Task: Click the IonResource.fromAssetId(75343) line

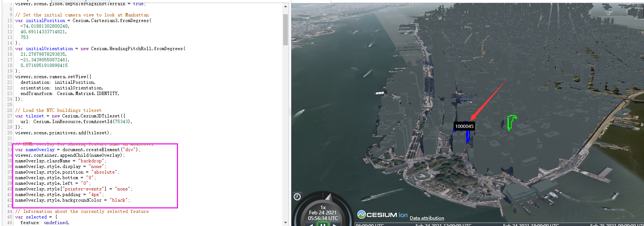Action: coord(76,122)
